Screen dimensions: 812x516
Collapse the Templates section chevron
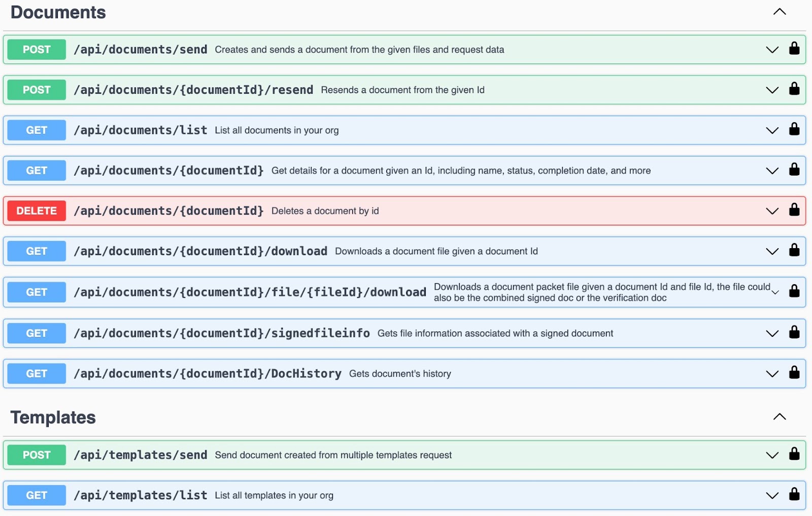(779, 417)
